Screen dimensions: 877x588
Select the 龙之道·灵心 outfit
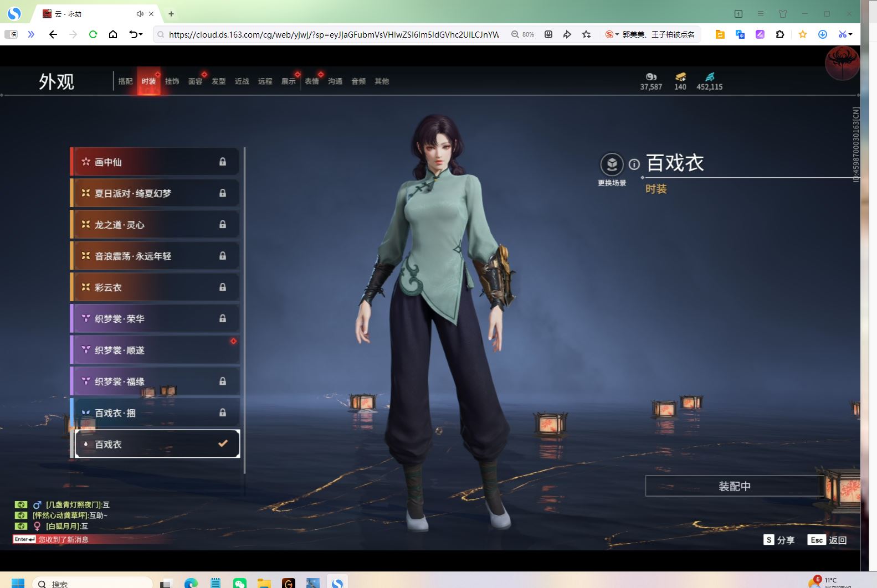pos(155,224)
